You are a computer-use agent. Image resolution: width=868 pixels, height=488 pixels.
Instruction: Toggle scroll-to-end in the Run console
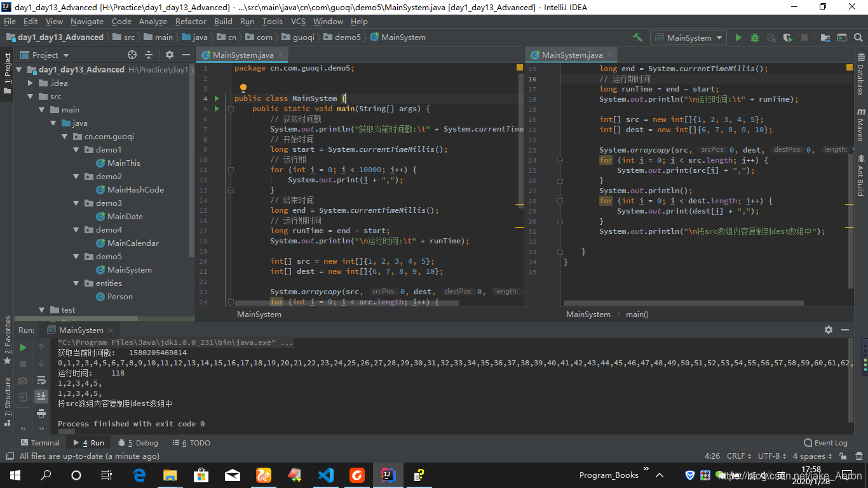pyautogui.click(x=41, y=396)
